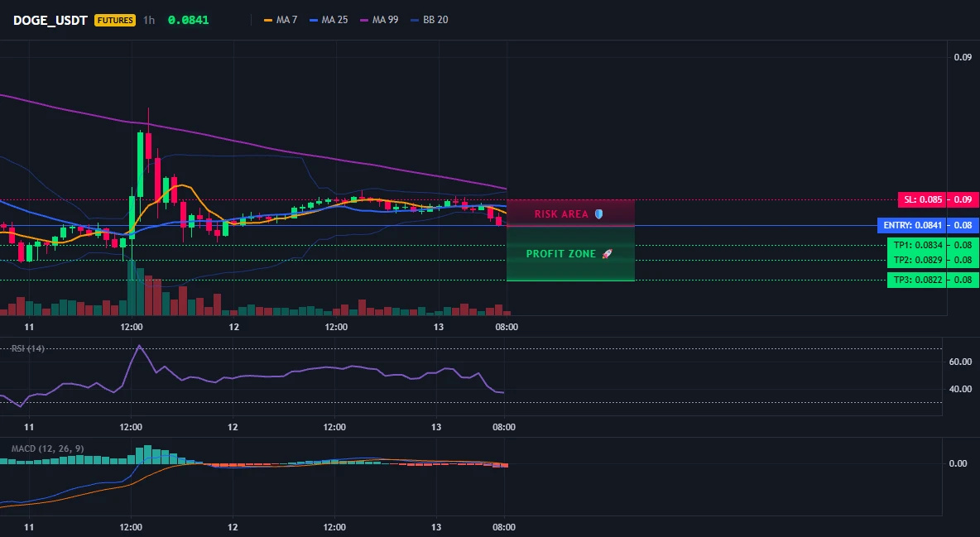This screenshot has width=980, height=537.
Task: Click the RSI (14) indicator title
Action: [x=27, y=348]
